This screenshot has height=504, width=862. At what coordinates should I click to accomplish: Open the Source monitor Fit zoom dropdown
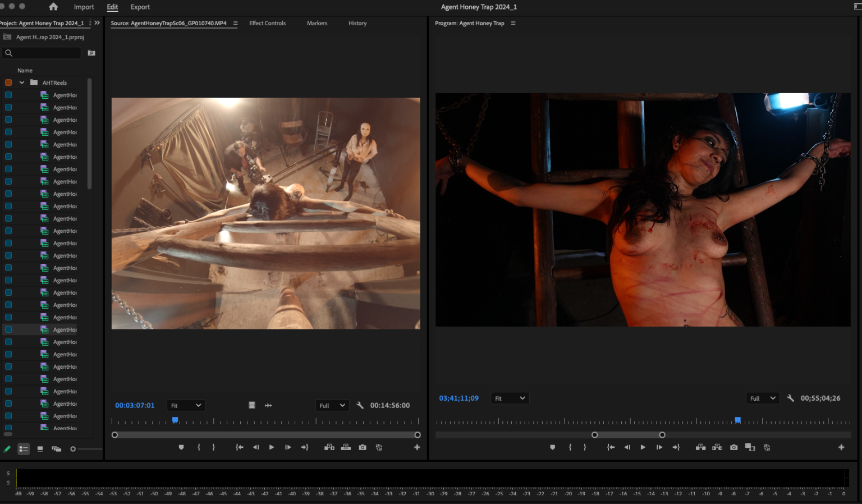click(x=186, y=405)
